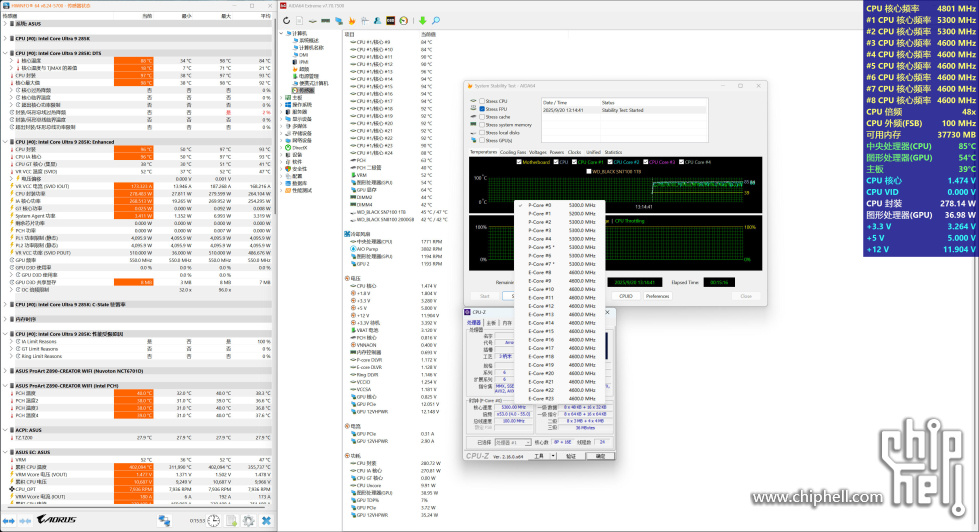Click the HWiNFO settings gear icon
This screenshot has height=532, width=979.
(247, 521)
